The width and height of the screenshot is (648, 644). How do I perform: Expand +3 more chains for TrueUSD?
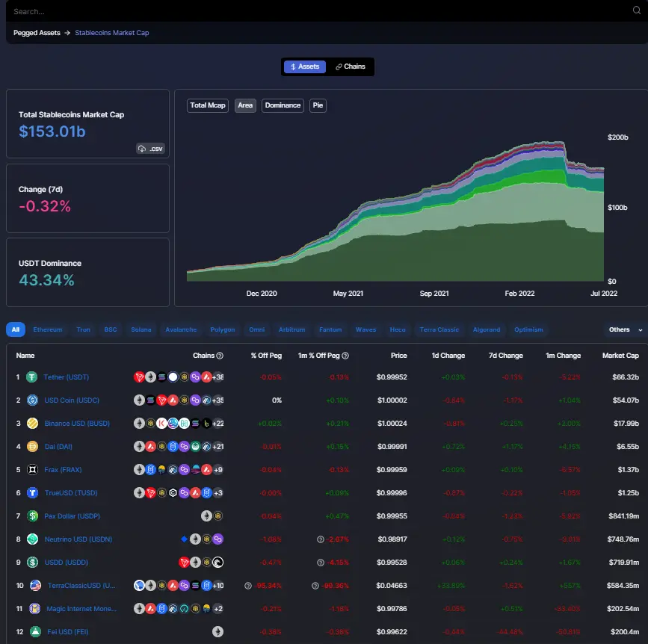pyautogui.click(x=218, y=493)
